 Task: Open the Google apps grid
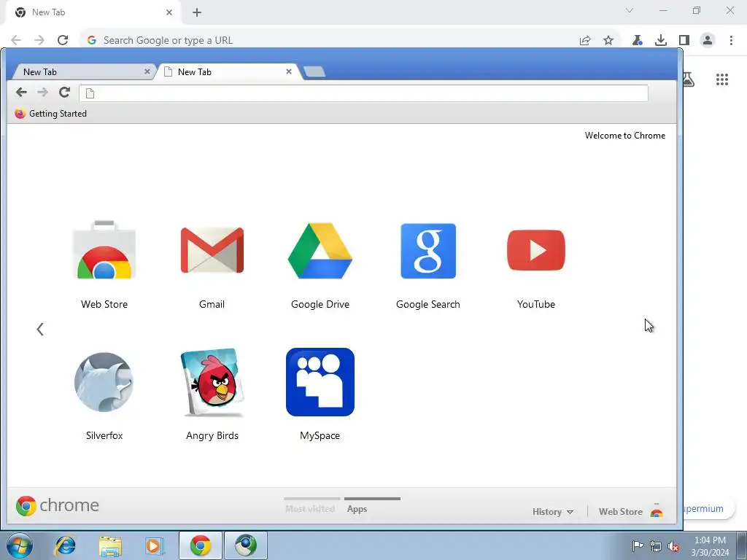pyautogui.click(x=722, y=79)
